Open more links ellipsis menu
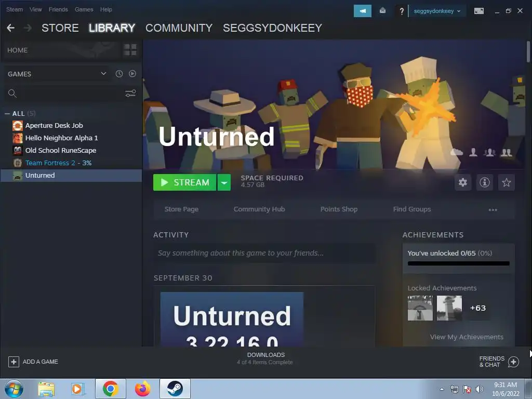This screenshot has width=532, height=399. pos(493,209)
